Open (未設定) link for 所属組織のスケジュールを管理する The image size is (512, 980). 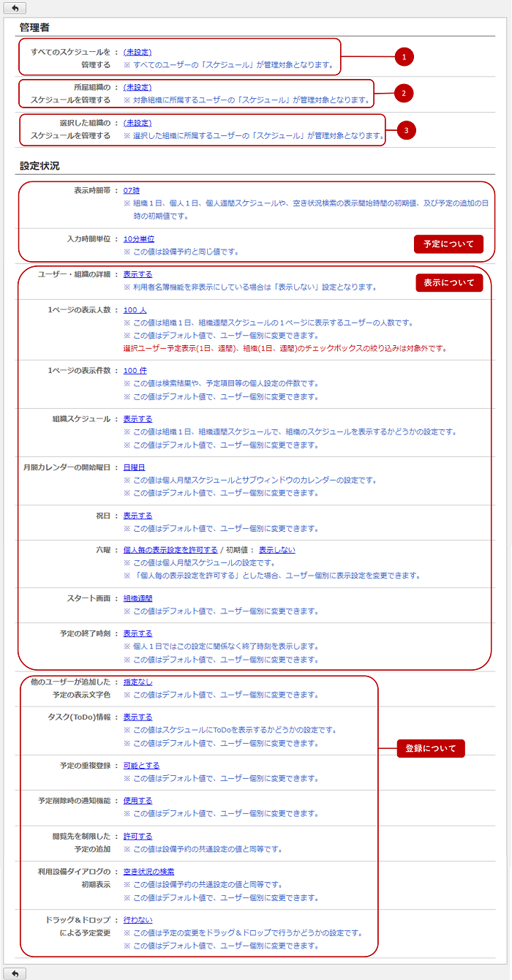[138, 87]
